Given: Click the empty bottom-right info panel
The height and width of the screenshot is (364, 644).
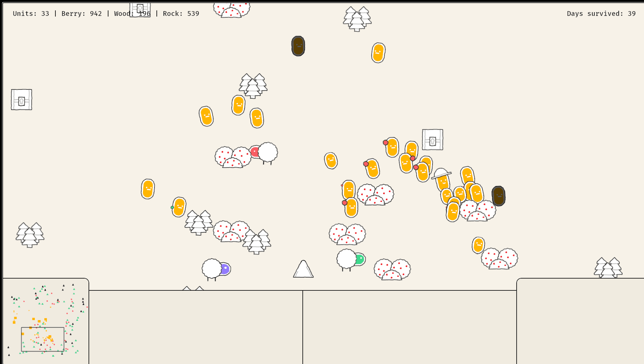Looking at the screenshot, I should click(x=580, y=321).
